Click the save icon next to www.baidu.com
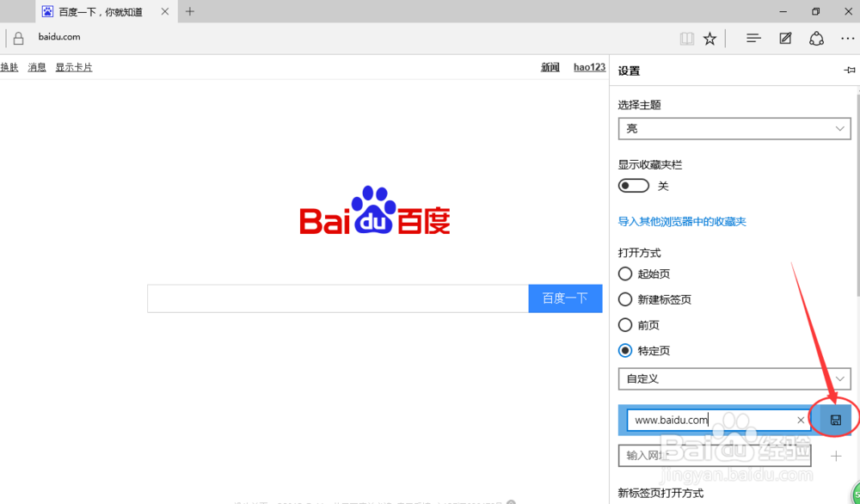 coord(835,420)
